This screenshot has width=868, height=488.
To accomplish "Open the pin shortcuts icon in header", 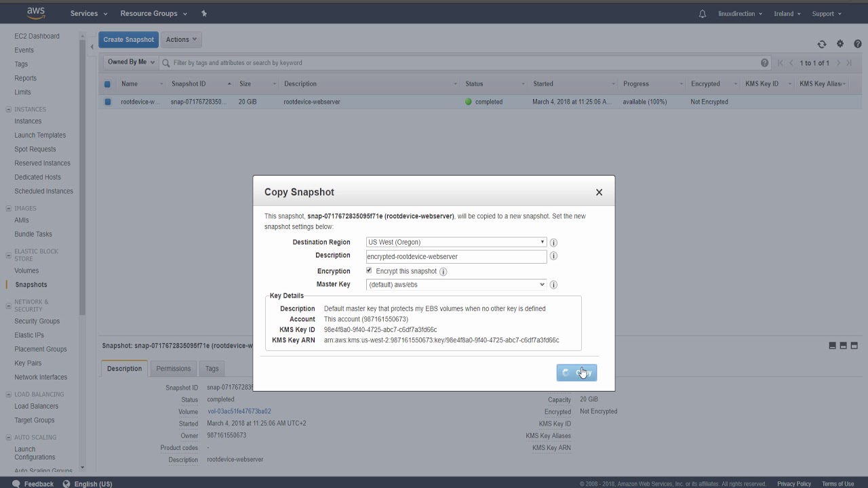I will (204, 14).
